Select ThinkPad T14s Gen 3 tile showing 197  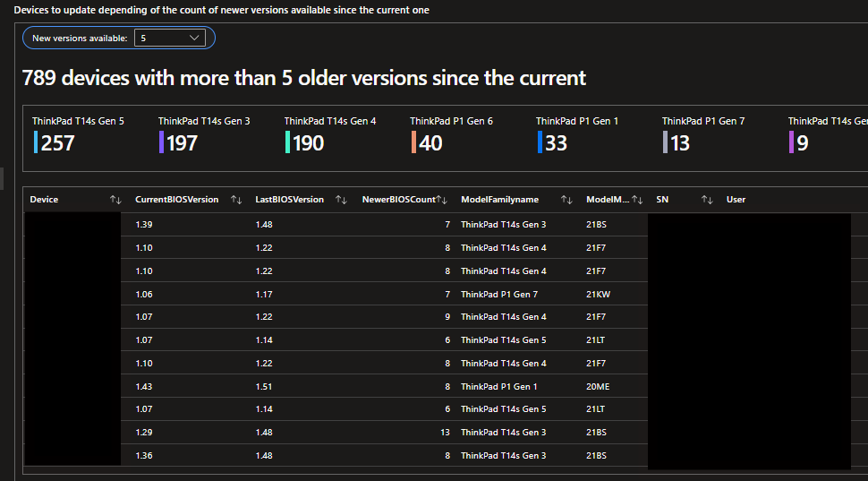204,134
